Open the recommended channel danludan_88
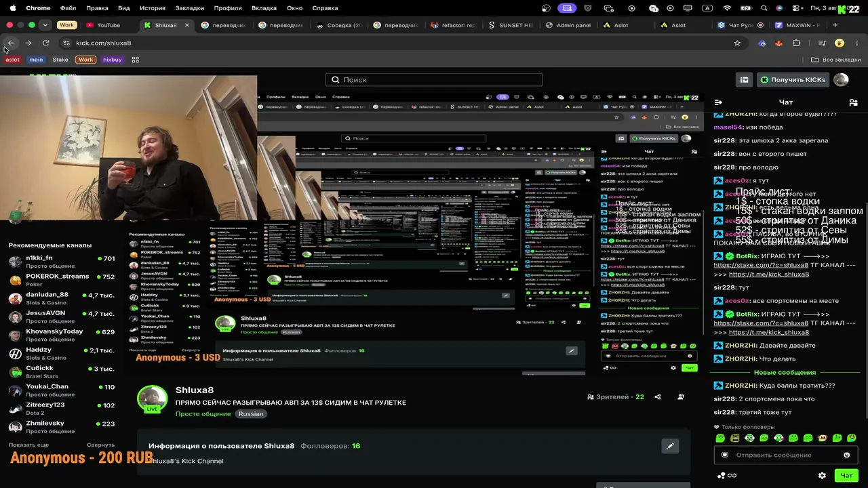 coord(62,298)
